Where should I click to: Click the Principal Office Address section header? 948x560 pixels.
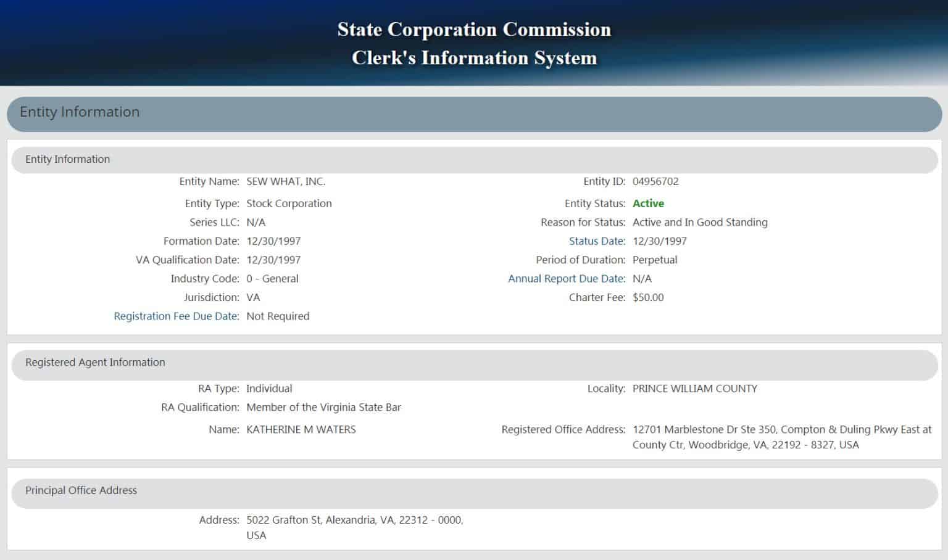(x=81, y=490)
